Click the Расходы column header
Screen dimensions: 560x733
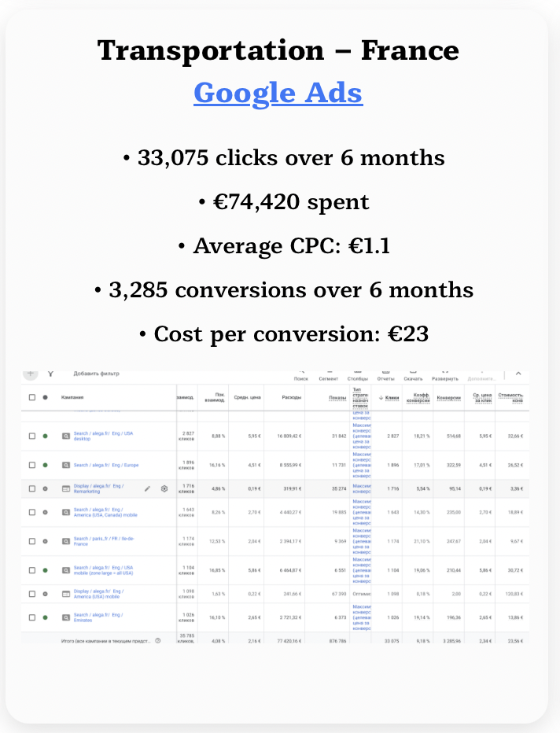click(292, 397)
